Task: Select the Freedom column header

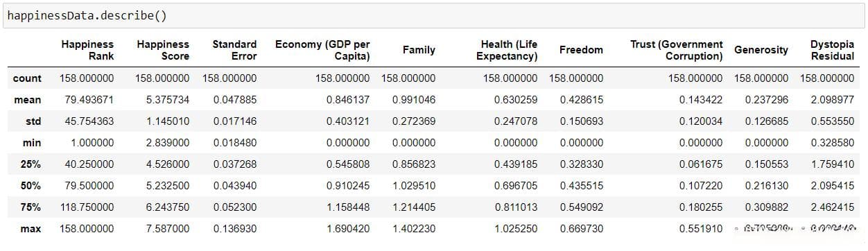Action: 581,50
